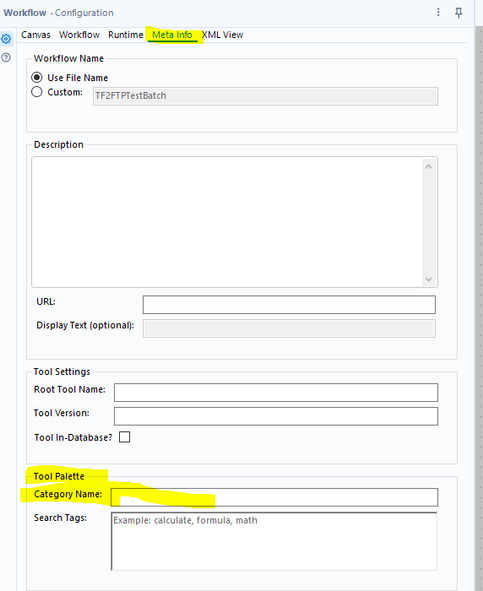Open the XML View tab
The width and height of the screenshot is (483, 591).
223,35
